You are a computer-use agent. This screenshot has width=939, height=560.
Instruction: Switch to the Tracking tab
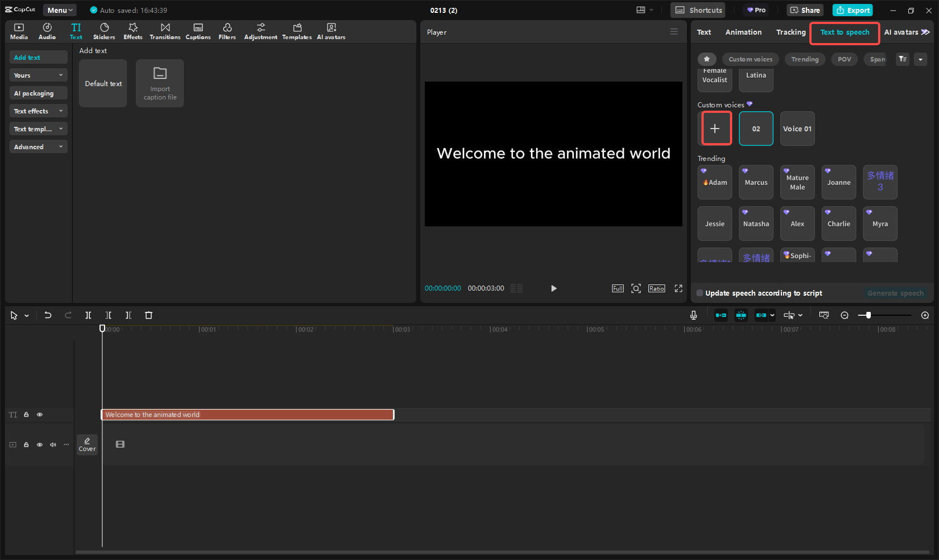tap(790, 32)
